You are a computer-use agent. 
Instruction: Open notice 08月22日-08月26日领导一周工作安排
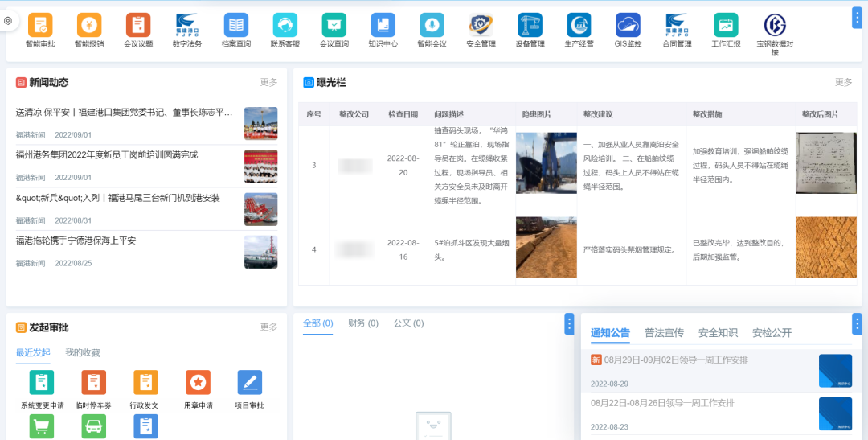(x=662, y=403)
